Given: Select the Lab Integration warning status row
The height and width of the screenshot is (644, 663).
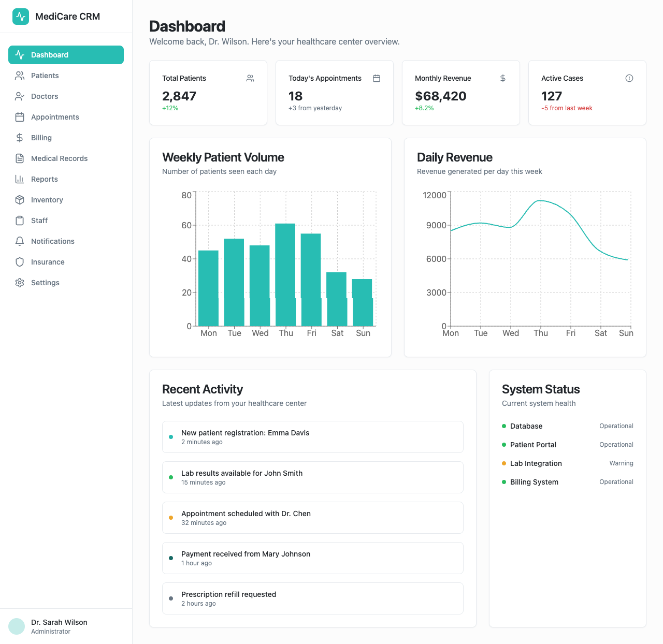Looking at the screenshot, I should tap(567, 463).
